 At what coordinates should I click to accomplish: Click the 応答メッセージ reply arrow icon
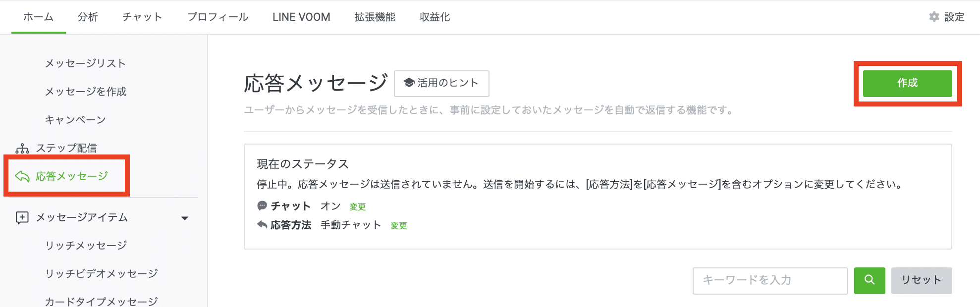pyautogui.click(x=22, y=176)
